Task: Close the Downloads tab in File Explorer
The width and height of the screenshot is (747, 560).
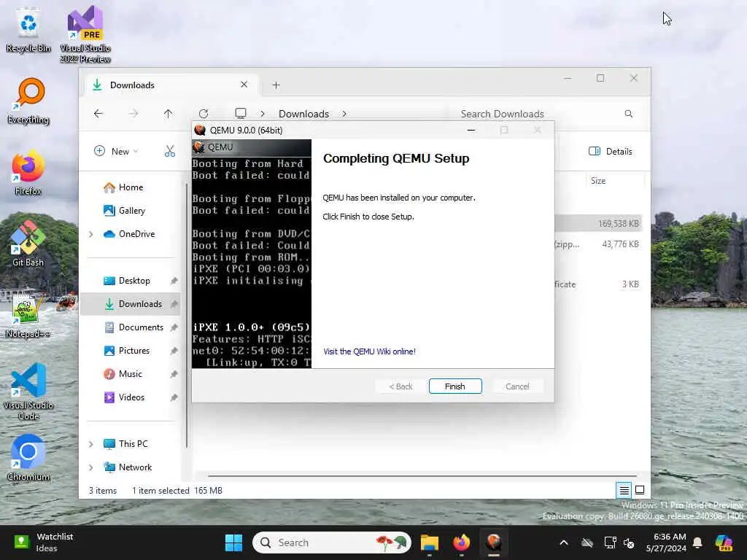Action: pos(244,85)
